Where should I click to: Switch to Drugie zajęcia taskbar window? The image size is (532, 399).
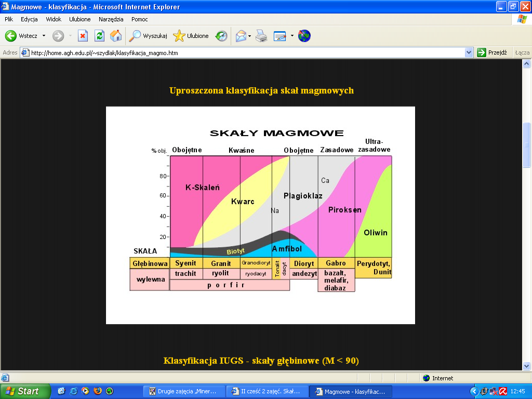point(186,391)
